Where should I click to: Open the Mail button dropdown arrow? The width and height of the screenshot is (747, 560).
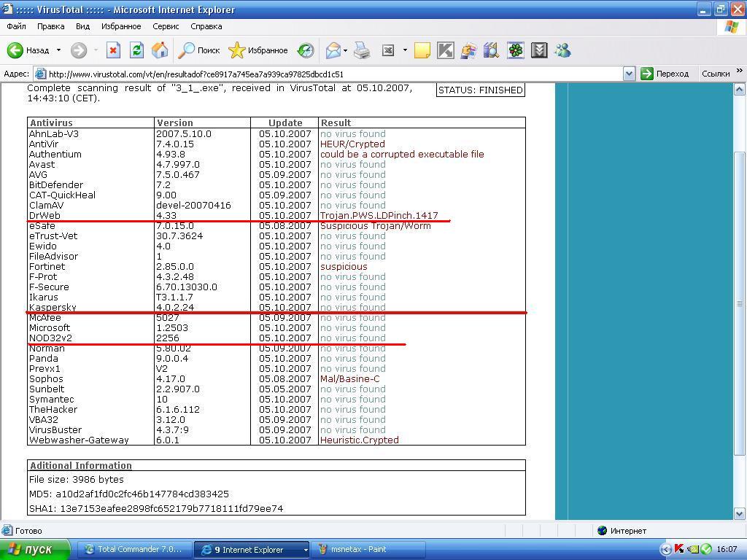click(x=345, y=50)
